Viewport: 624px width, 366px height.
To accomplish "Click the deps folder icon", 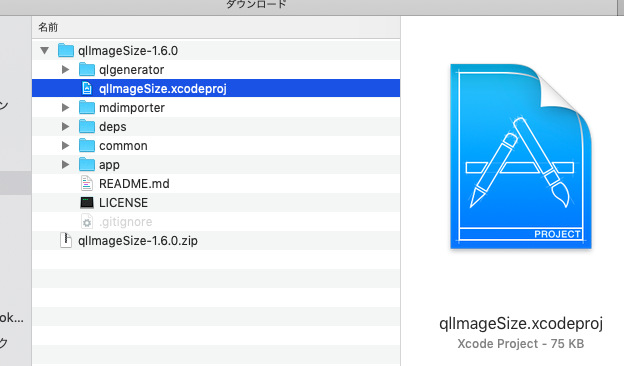I will pyautogui.click(x=87, y=127).
